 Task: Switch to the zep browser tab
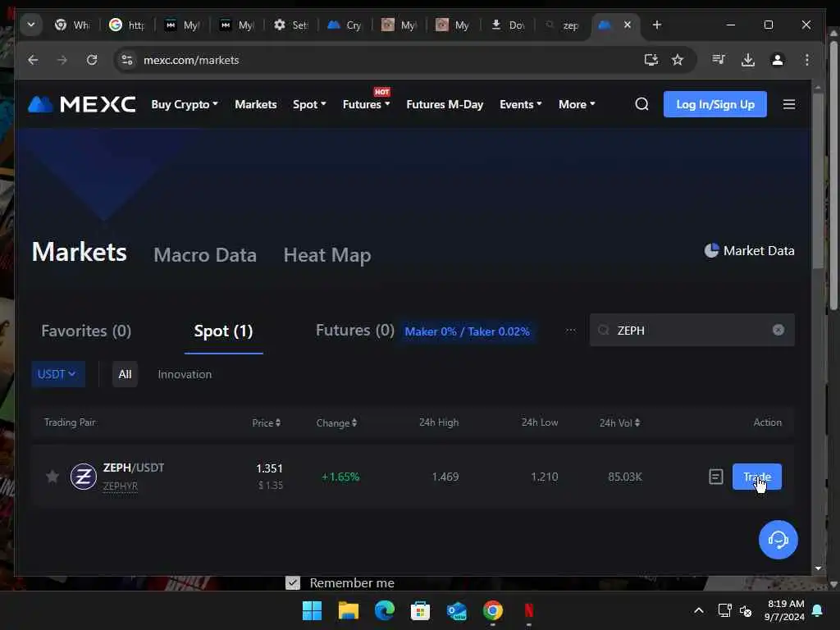point(563,25)
